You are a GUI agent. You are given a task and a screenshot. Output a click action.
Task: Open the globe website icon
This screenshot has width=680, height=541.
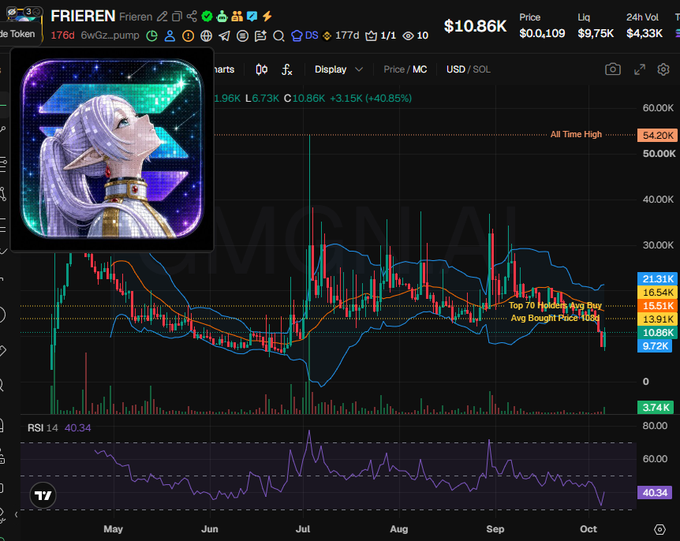(206, 36)
